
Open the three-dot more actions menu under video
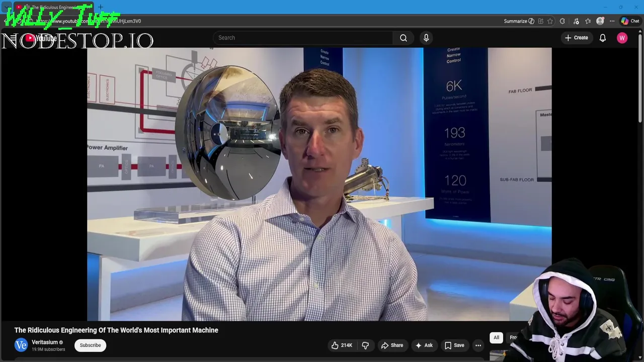click(x=478, y=345)
